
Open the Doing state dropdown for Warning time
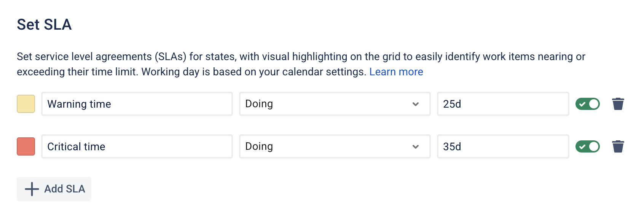(x=334, y=104)
